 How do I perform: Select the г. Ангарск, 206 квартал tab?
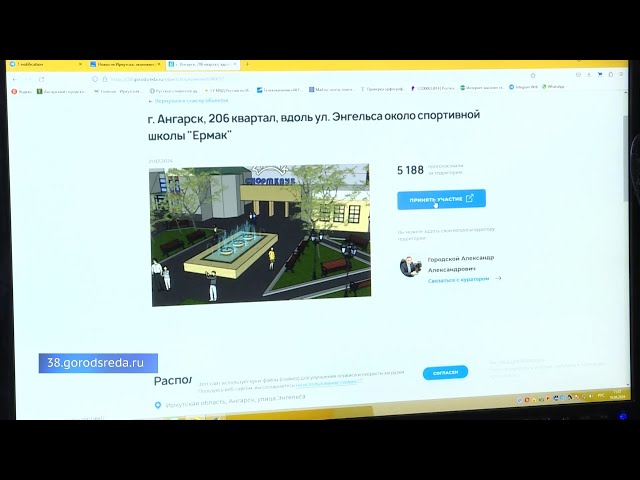203,64
